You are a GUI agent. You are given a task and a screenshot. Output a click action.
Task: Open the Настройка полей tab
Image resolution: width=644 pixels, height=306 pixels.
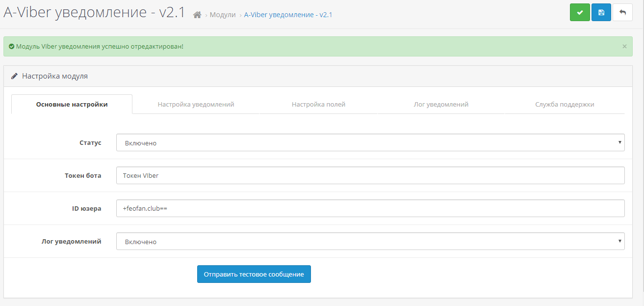[x=318, y=104]
